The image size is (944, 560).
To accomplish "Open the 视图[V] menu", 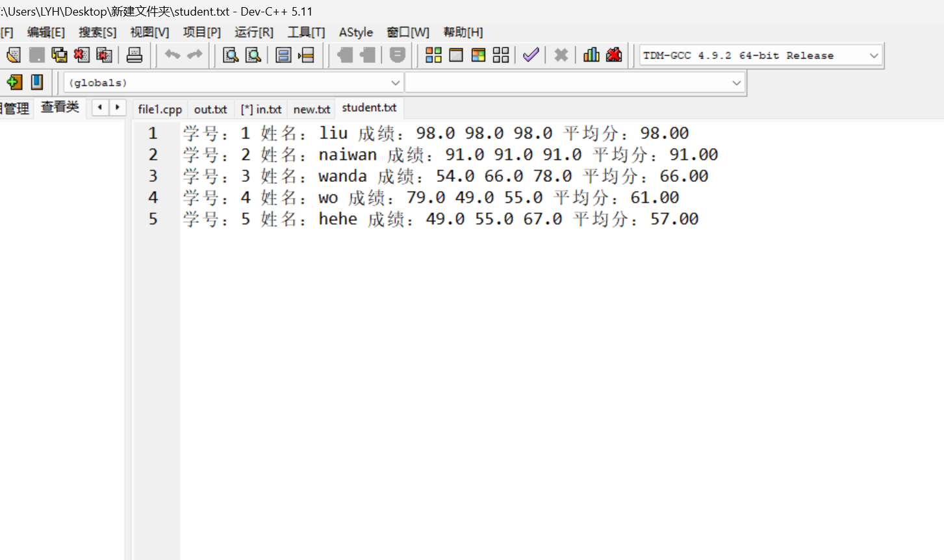I will 149,32.
